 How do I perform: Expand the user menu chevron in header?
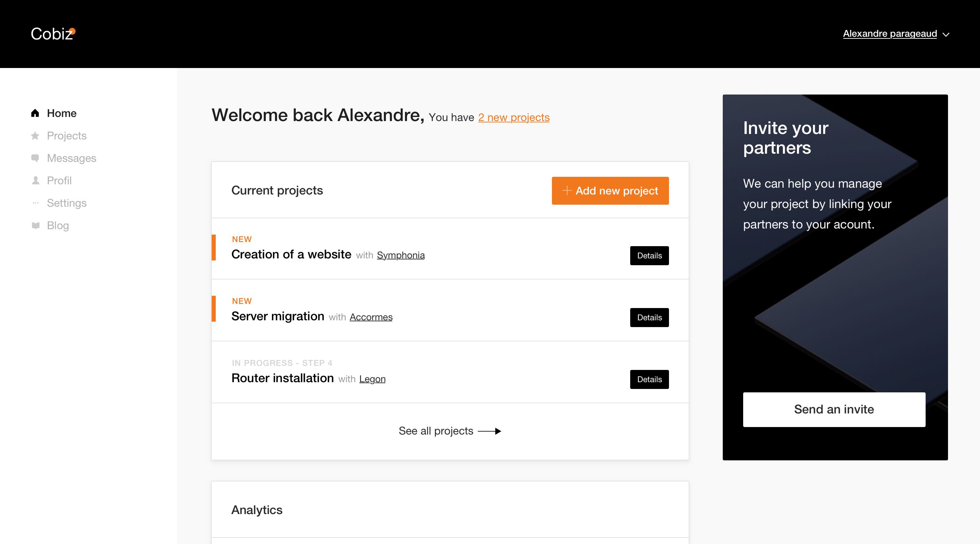(946, 35)
